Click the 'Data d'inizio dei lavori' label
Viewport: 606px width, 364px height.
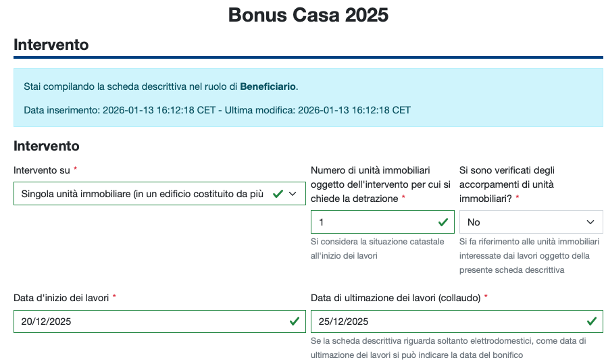point(61,298)
